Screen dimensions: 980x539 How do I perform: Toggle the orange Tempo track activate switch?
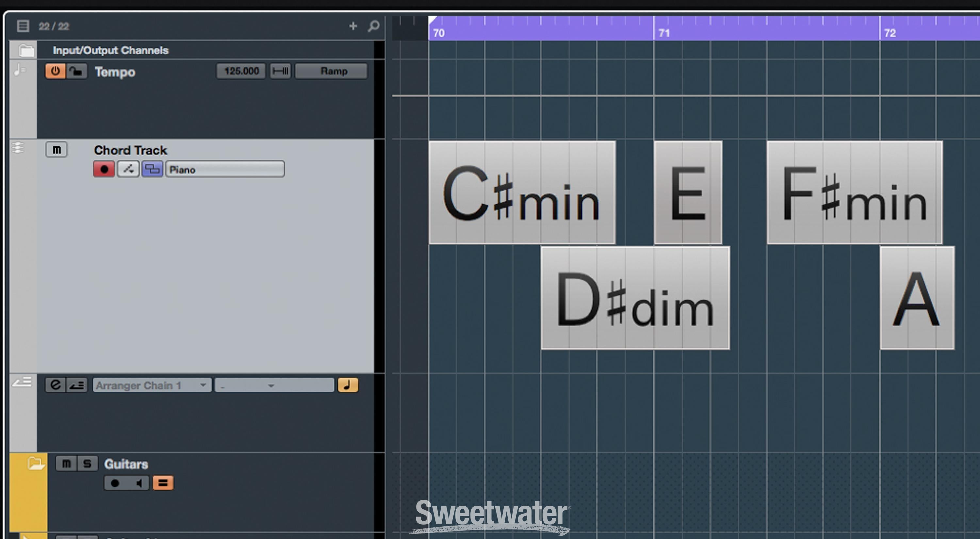click(x=55, y=71)
